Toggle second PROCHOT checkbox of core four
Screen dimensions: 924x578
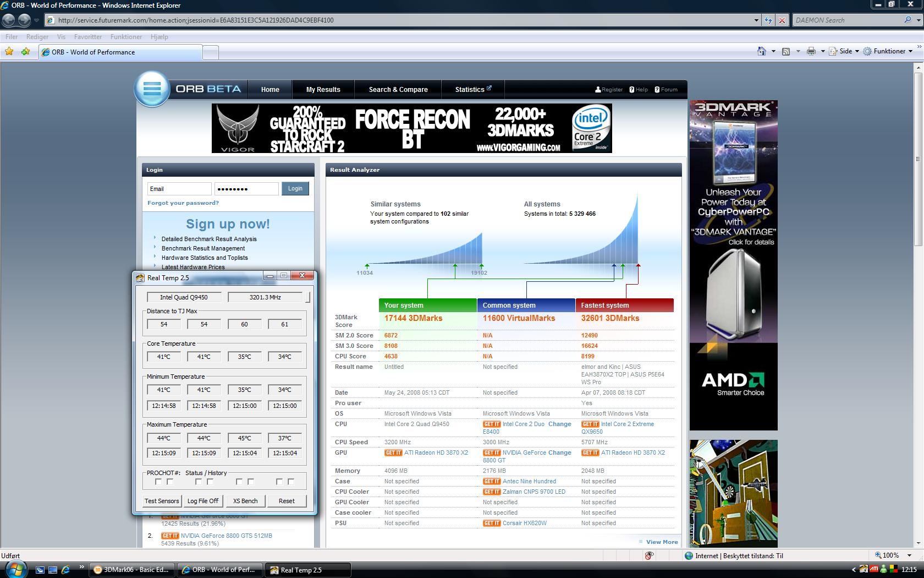click(291, 482)
